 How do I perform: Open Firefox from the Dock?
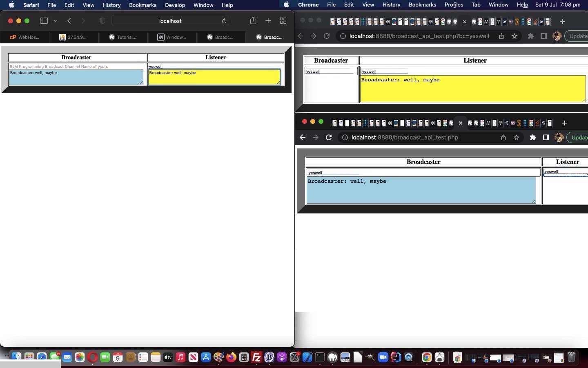point(231,357)
